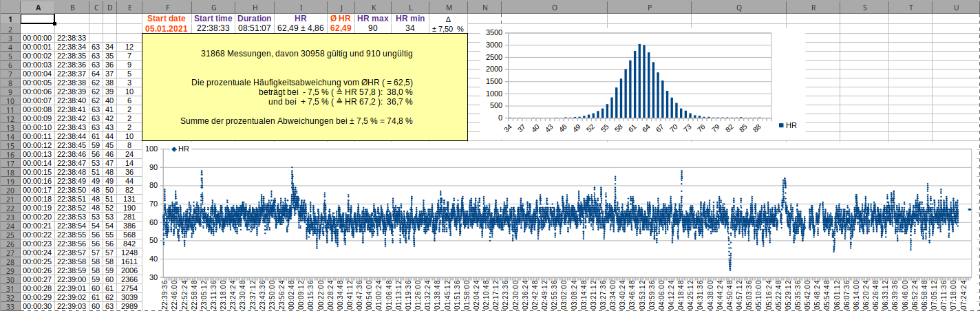Click the 'Duration' header cell
The width and height of the screenshot is (980, 311).
click(x=255, y=19)
